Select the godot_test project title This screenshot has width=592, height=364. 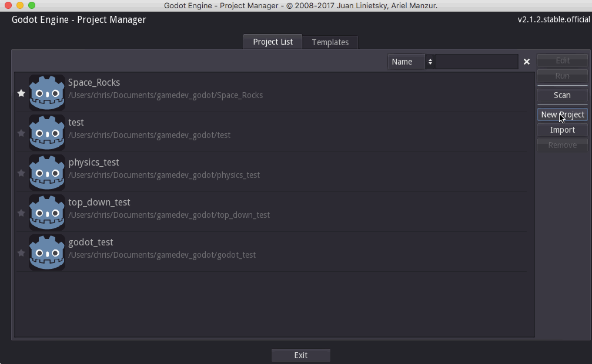(91, 242)
